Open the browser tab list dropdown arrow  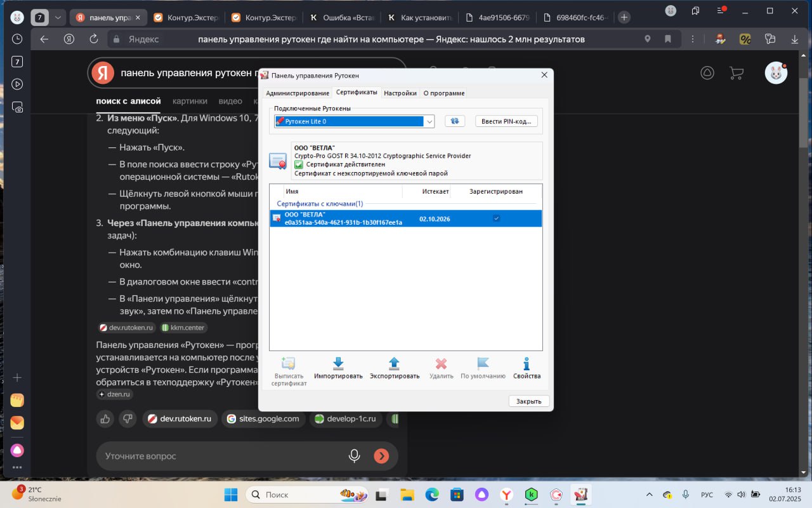pos(58,17)
